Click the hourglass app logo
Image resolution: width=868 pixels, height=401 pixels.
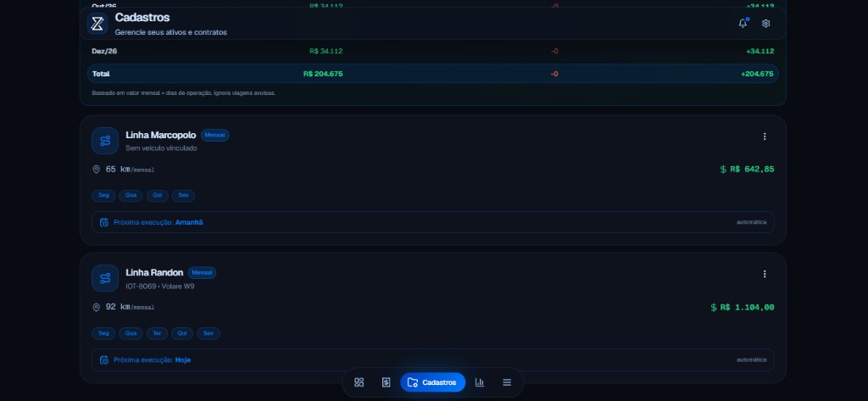[x=97, y=23]
